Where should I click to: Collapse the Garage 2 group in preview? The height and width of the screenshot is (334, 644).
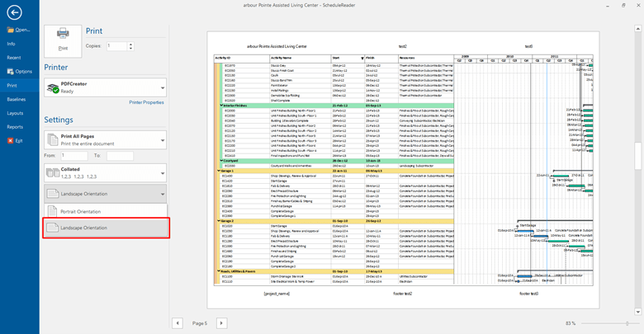click(219, 221)
